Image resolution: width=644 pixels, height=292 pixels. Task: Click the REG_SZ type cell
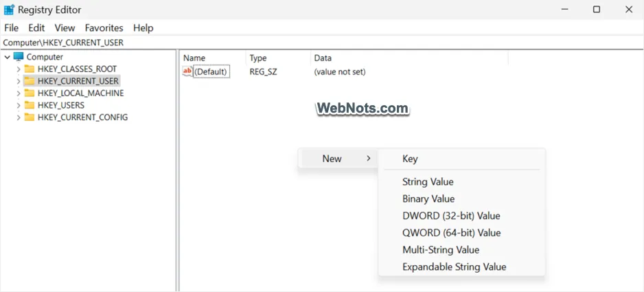pyautogui.click(x=263, y=72)
